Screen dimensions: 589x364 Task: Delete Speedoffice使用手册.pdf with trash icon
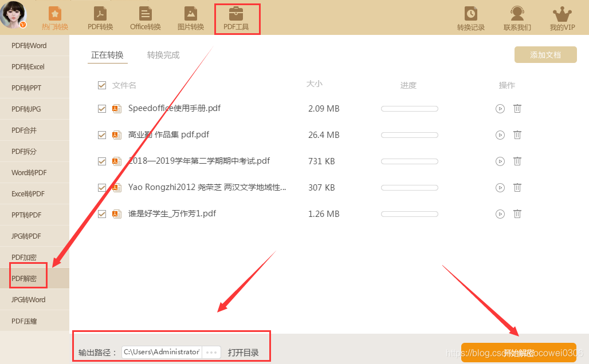click(x=517, y=109)
